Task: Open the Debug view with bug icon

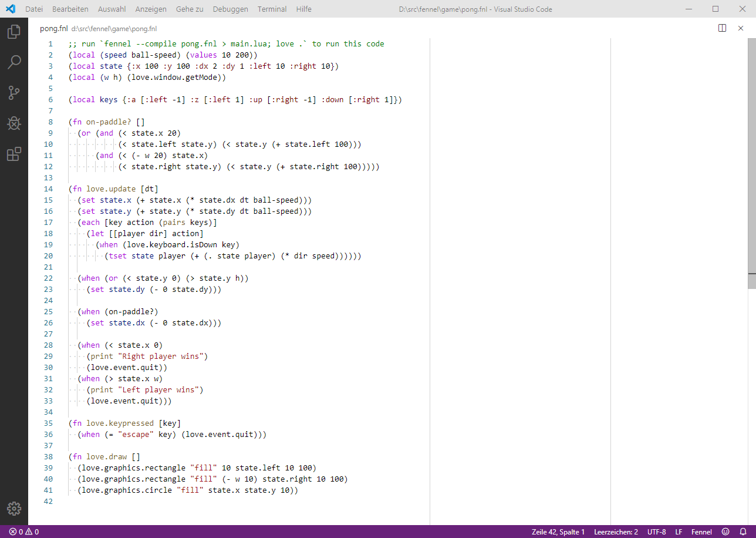Action: coord(14,123)
